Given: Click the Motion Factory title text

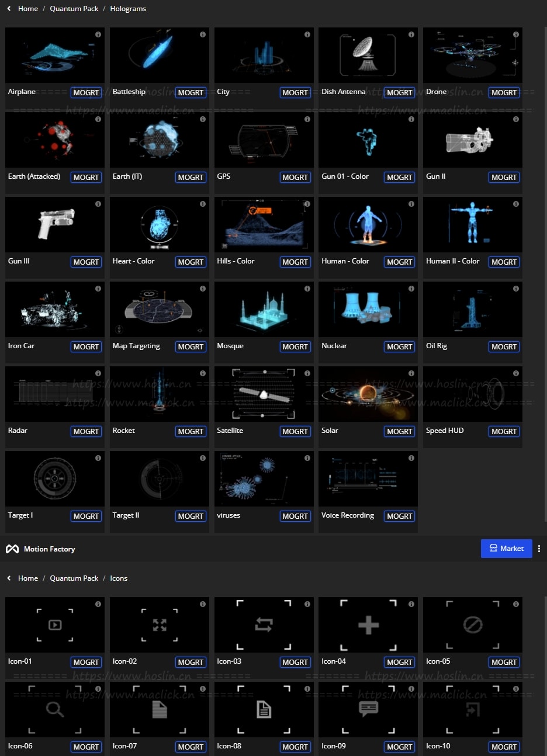Looking at the screenshot, I should coord(49,549).
